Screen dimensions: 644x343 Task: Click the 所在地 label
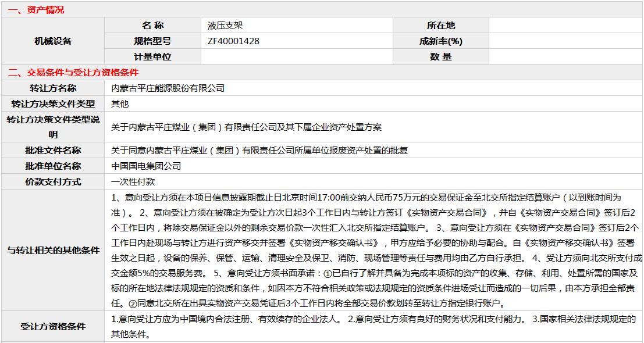pyautogui.click(x=441, y=26)
